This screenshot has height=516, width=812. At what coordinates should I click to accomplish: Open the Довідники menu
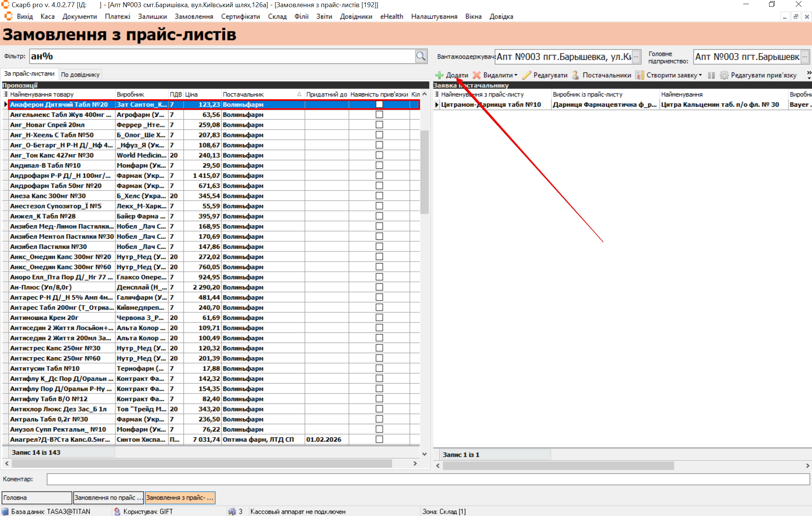tap(356, 17)
